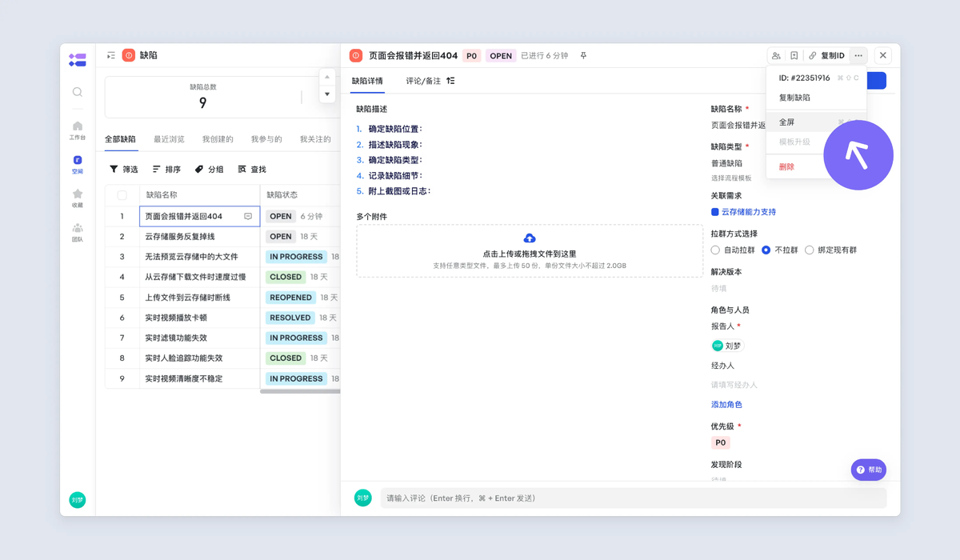Open the 评论/备注 tab
960x560 pixels.
coord(423,81)
